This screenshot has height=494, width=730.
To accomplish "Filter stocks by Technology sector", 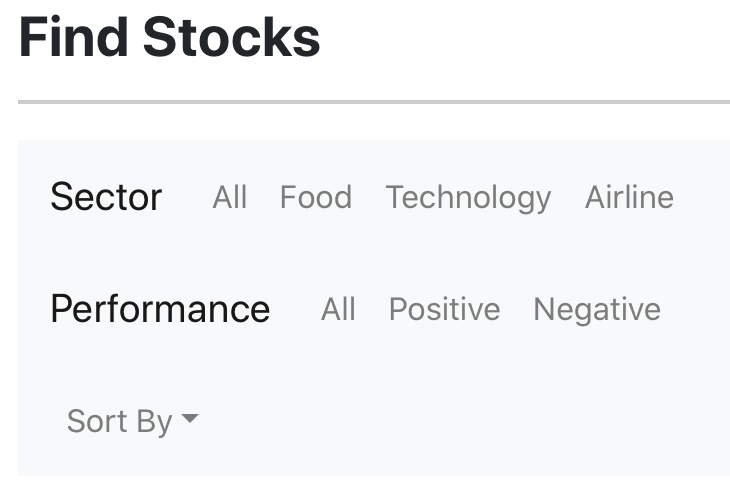I will pos(468,198).
